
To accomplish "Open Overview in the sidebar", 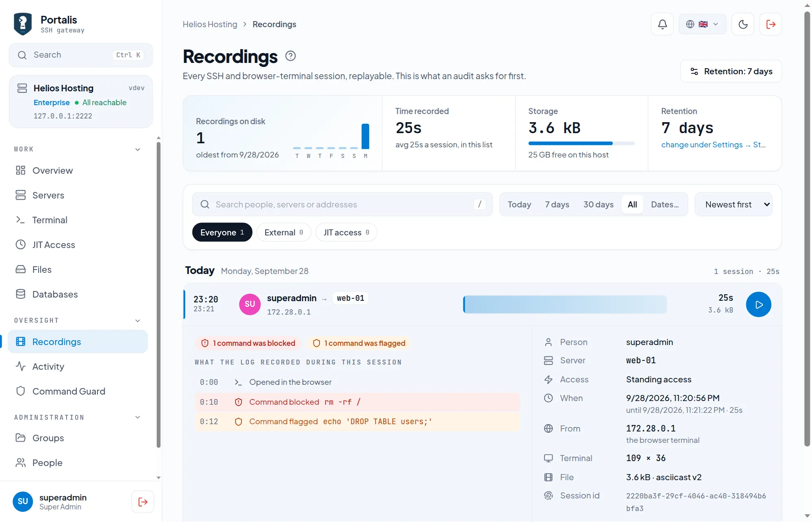I will tap(78, 170).
